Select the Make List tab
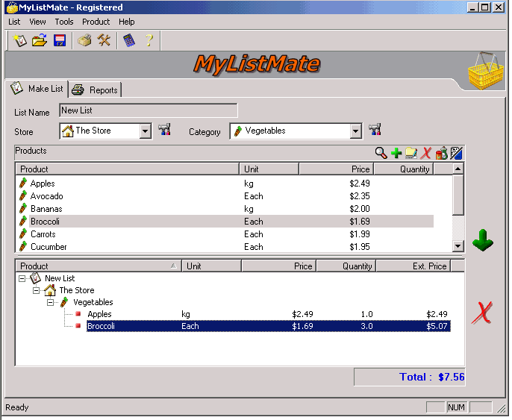The image size is (512, 420). (x=37, y=89)
